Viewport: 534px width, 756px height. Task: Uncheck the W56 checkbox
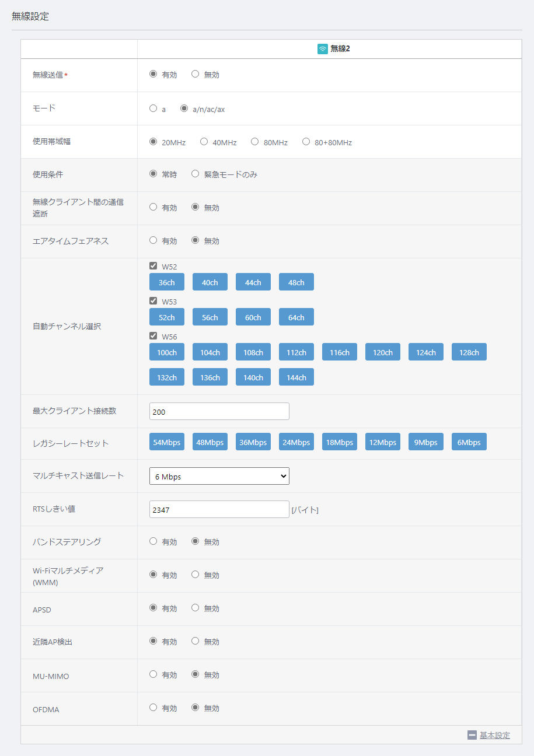(153, 336)
